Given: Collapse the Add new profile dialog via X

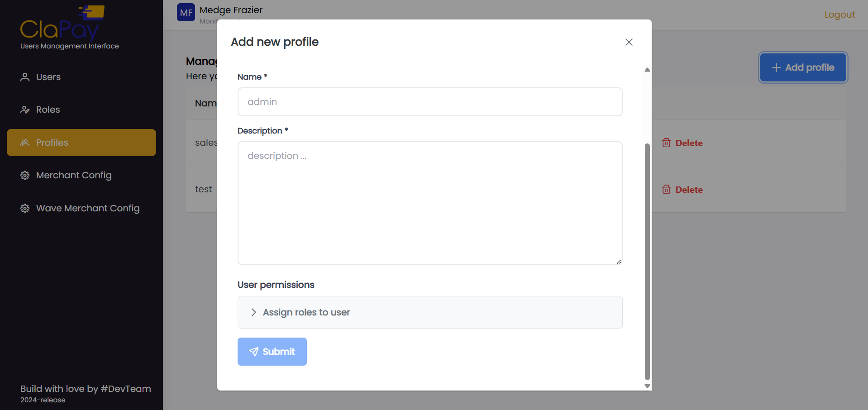Looking at the screenshot, I should click(x=629, y=42).
